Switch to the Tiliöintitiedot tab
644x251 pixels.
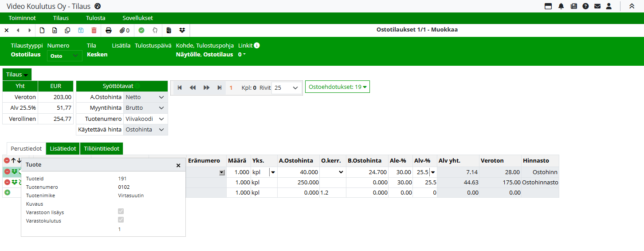click(x=102, y=149)
